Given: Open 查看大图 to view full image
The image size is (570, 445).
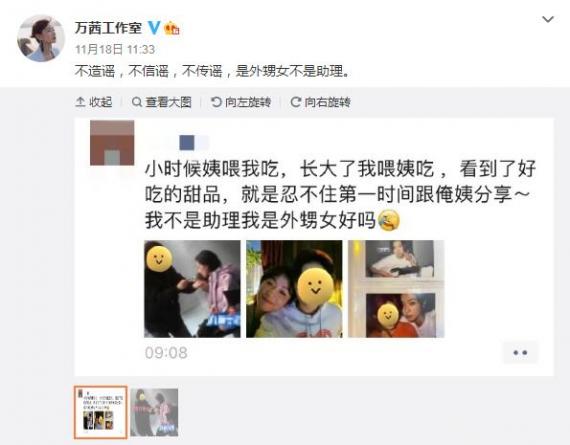Looking at the screenshot, I should [162, 102].
